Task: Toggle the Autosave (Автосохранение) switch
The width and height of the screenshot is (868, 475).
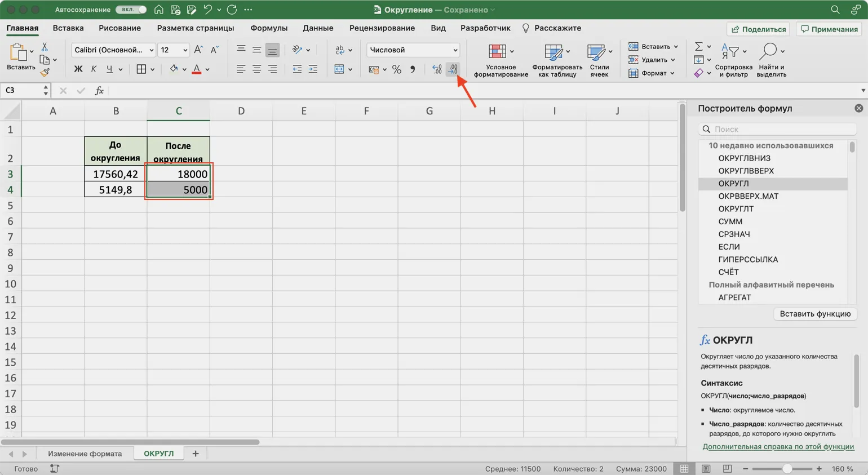Action: [131, 10]
